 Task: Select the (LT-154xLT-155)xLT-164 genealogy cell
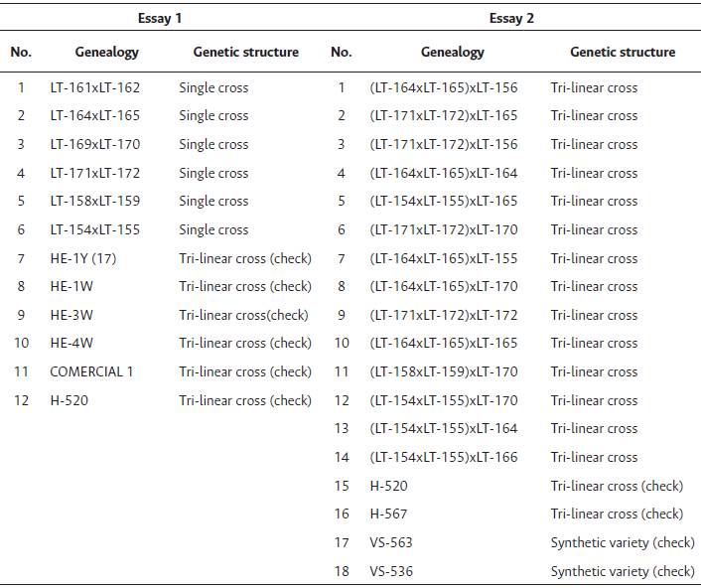pos(443,428)
